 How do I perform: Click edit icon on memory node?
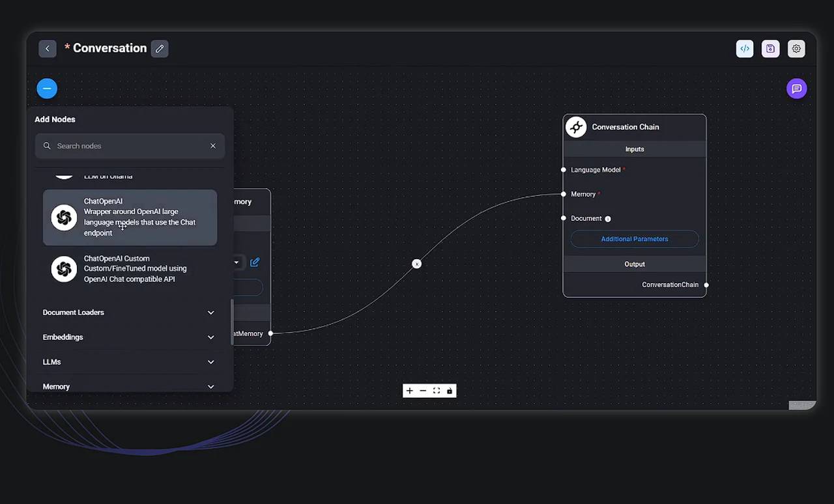(255, 262)
